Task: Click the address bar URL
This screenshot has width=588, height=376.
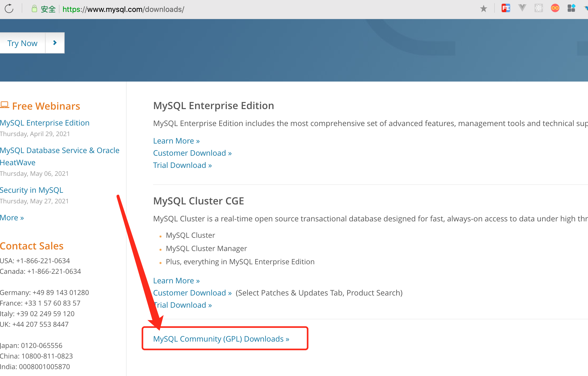Action: pos(123,9)
